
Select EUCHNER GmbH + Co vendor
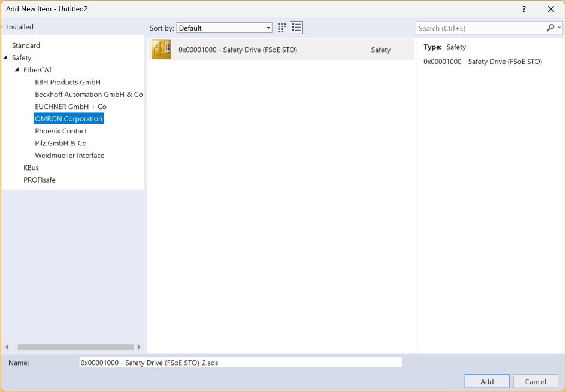click(x=71, y=107)
